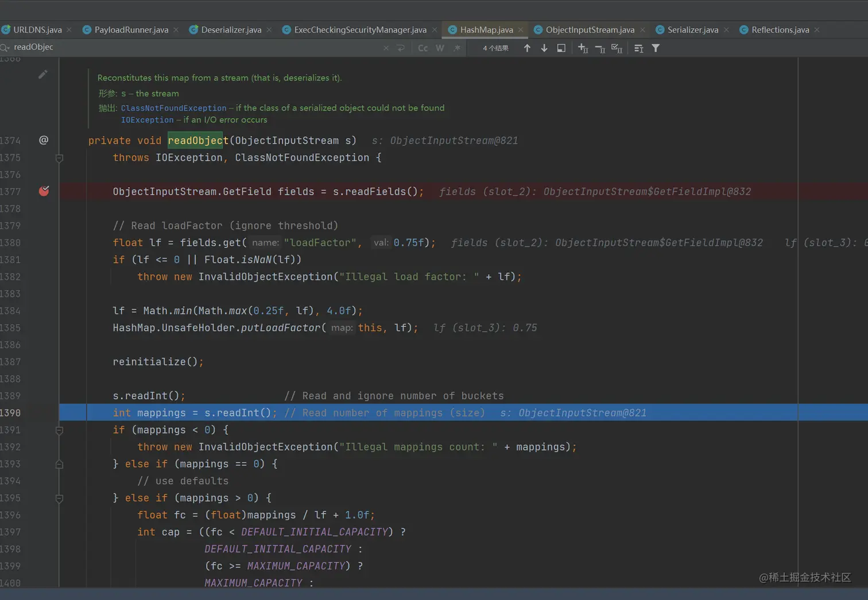Open the search history magnifier icon

point(5,48)
